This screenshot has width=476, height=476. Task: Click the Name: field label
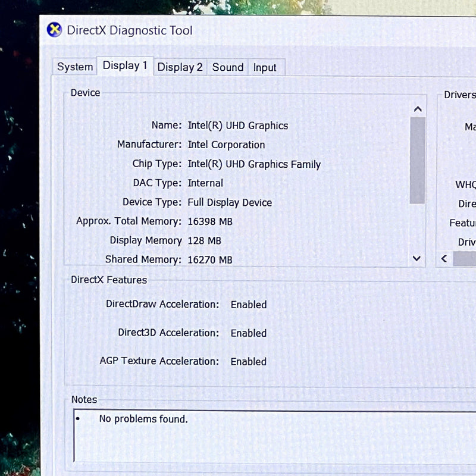(x=167, y=125)
